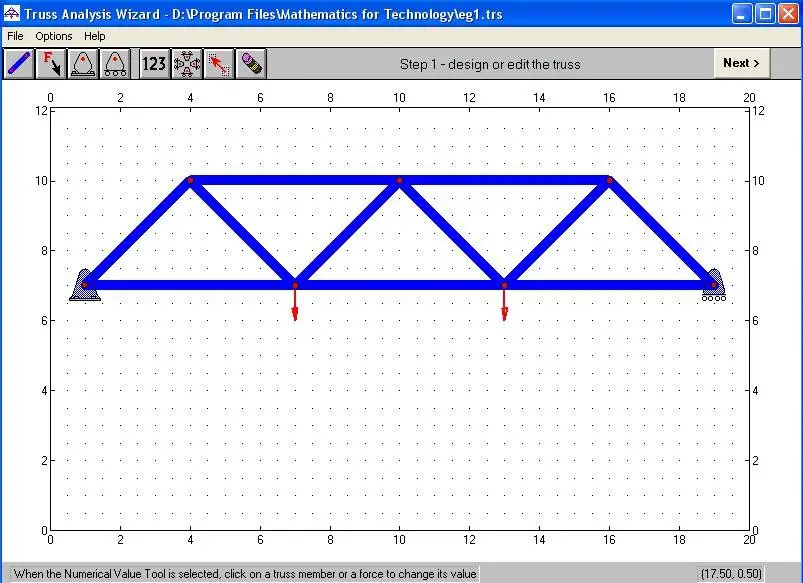803x583 pixels.
Task: Select the rotate support orientation tool
Action: pyautogui.click(x=187, y=64)
